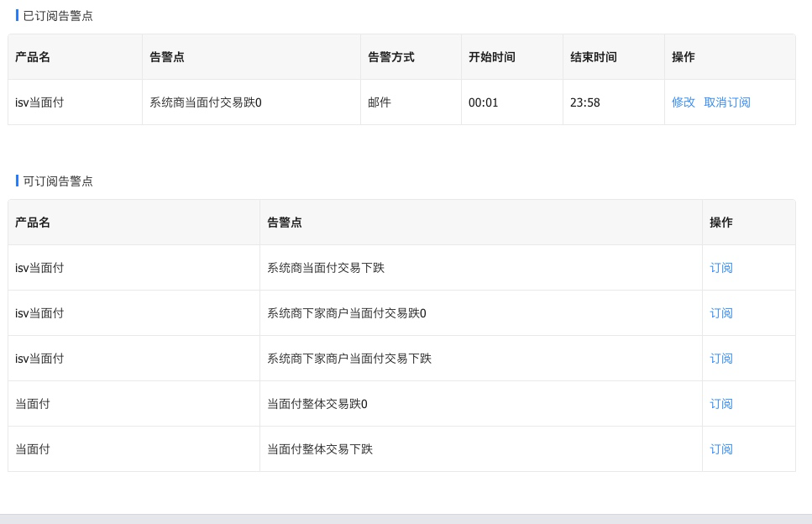
Task: Subscribe to 系统商下家商户当面付交易跌0 alert
Action: pos(720,313)
